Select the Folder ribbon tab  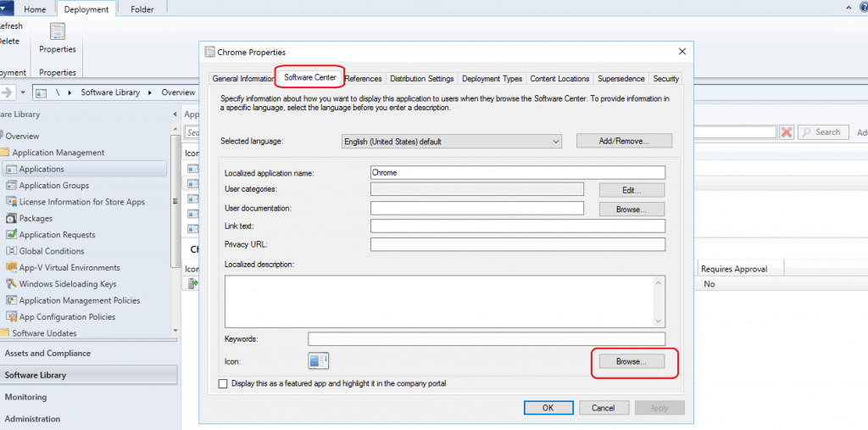click(142, 8)
